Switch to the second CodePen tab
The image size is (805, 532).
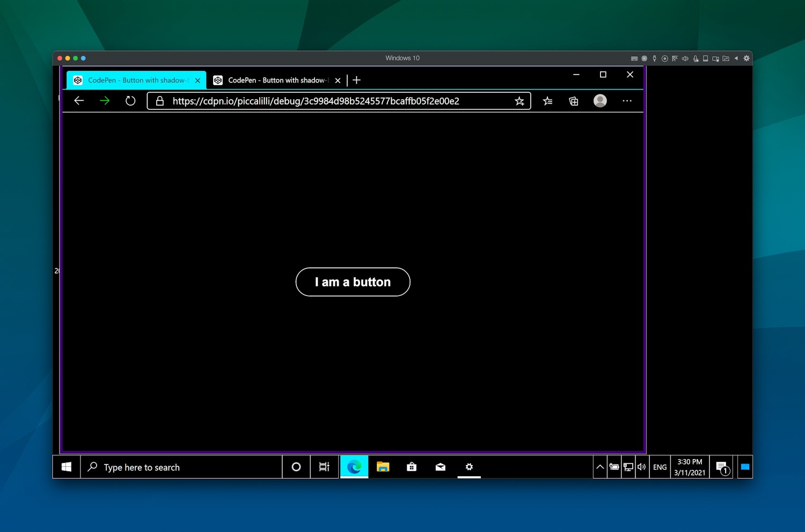pos(276,80)
